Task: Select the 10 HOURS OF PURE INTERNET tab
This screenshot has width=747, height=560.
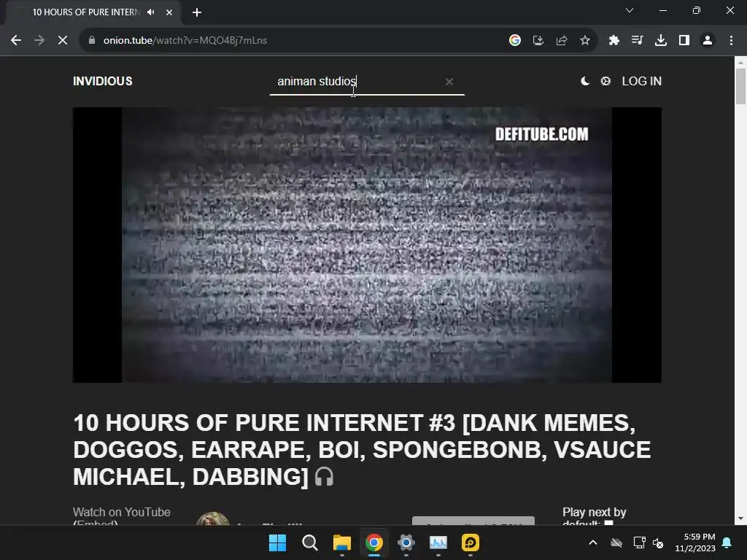Action: 86,12
